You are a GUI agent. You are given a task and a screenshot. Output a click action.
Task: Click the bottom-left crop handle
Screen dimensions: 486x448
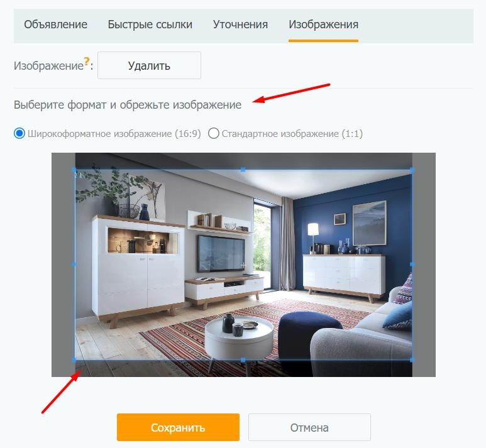[74, 359]
